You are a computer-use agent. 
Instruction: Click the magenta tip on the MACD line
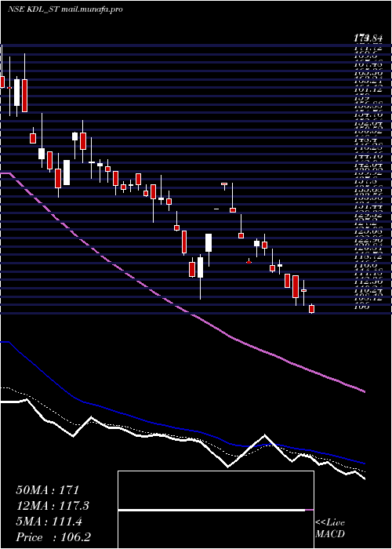click(x=310, y=510)
